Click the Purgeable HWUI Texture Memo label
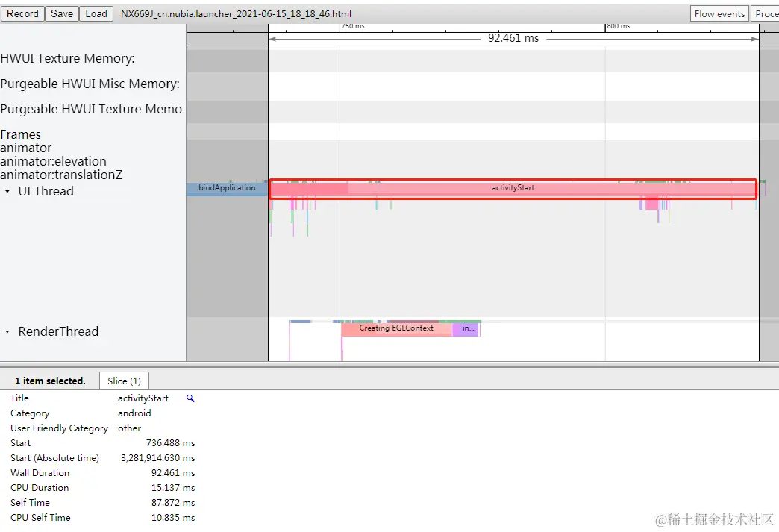The width and height of the screenshot is (779, 532). [x=92, y=109]
